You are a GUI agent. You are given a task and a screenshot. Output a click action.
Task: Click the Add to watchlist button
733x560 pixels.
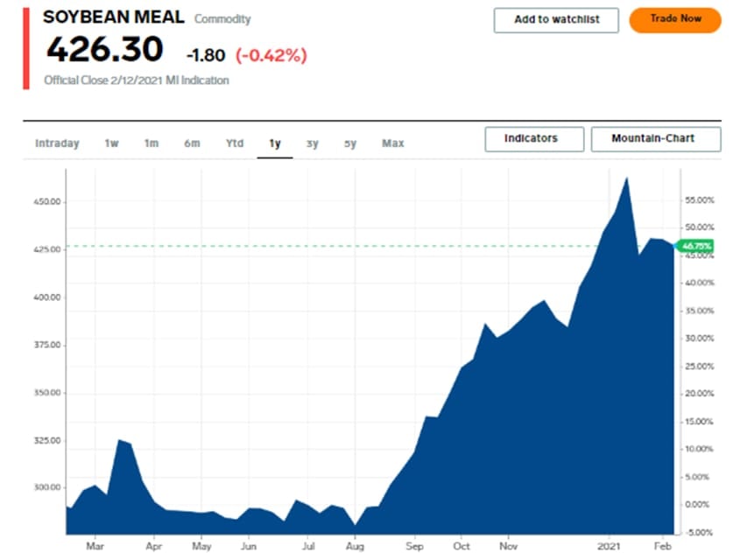point(556,20)
